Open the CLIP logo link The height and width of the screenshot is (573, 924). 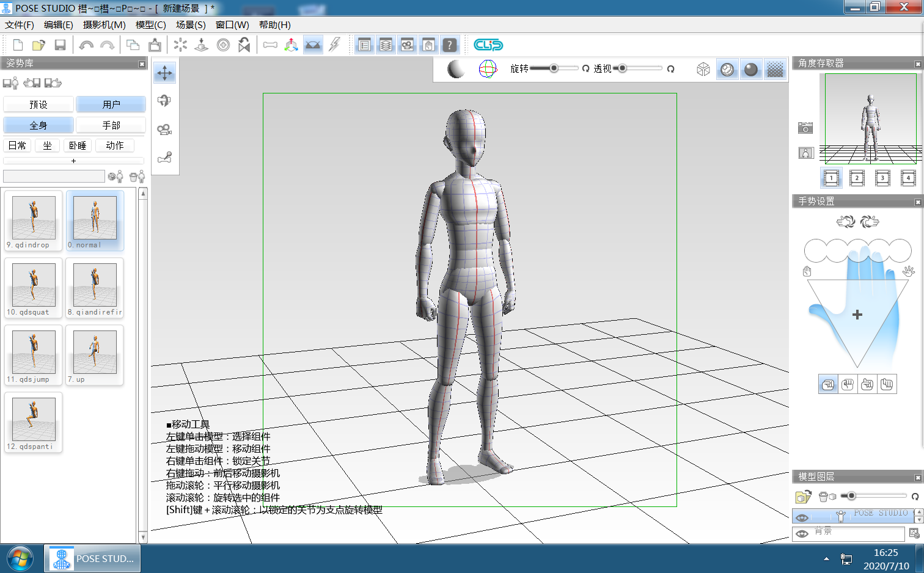click(x=488, y=45)
